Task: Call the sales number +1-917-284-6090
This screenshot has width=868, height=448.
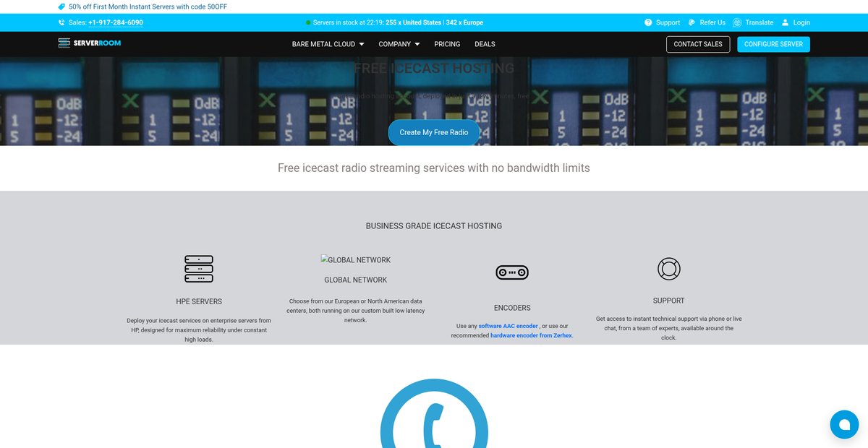Action: (x=116, y=22)
